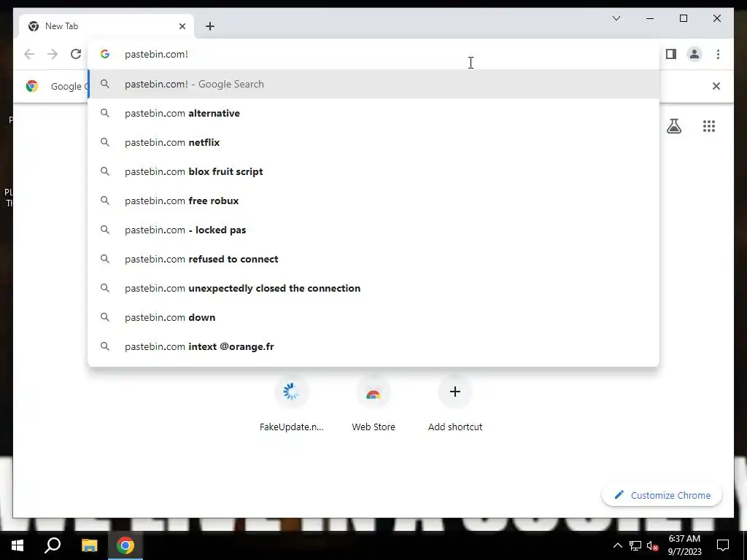Open the Search Labs flask icon
The image size is (747, 560).
(673, 126)
